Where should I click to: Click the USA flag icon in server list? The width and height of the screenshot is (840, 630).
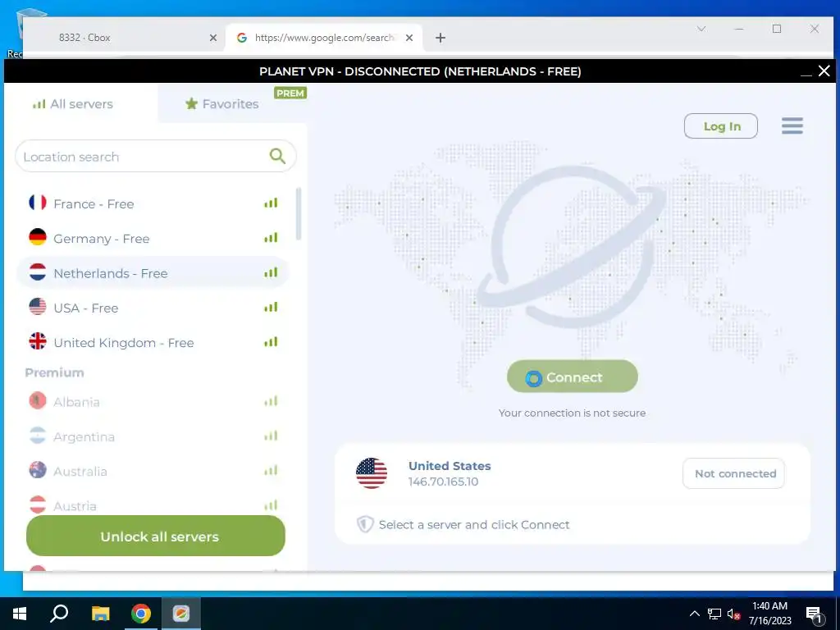coord(38,307)
